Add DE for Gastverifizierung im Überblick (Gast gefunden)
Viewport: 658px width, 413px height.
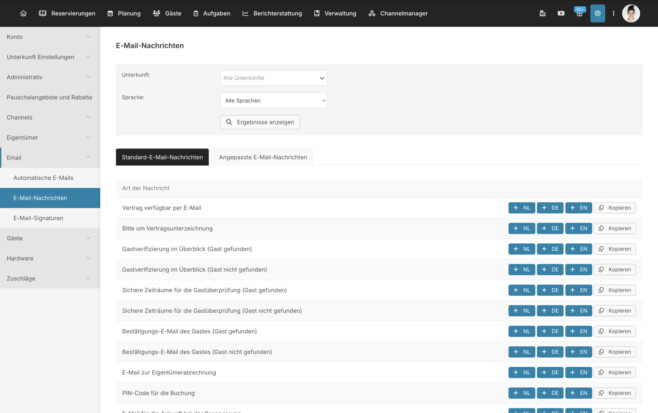550,249
